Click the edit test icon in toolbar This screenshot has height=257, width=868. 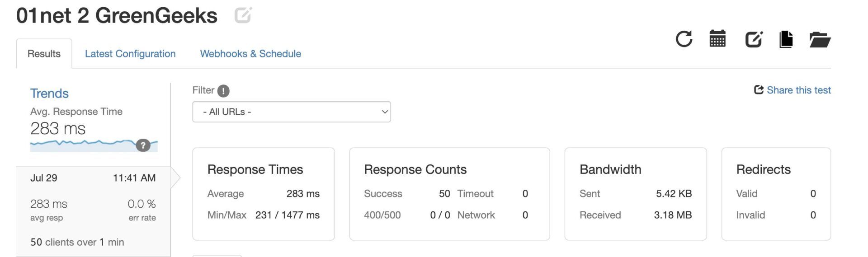coord(754,39)
